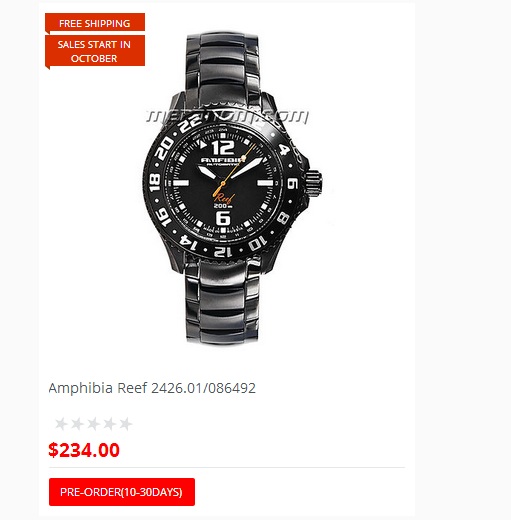Viewport: 511px width, 520px height.
Task: Click the watermark text above the bezel
Action: [228, 116]
